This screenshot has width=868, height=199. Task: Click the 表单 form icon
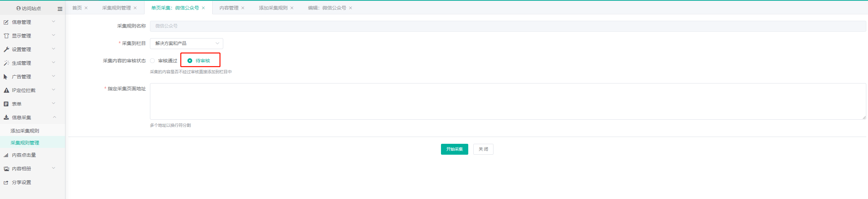pos(6,104)
